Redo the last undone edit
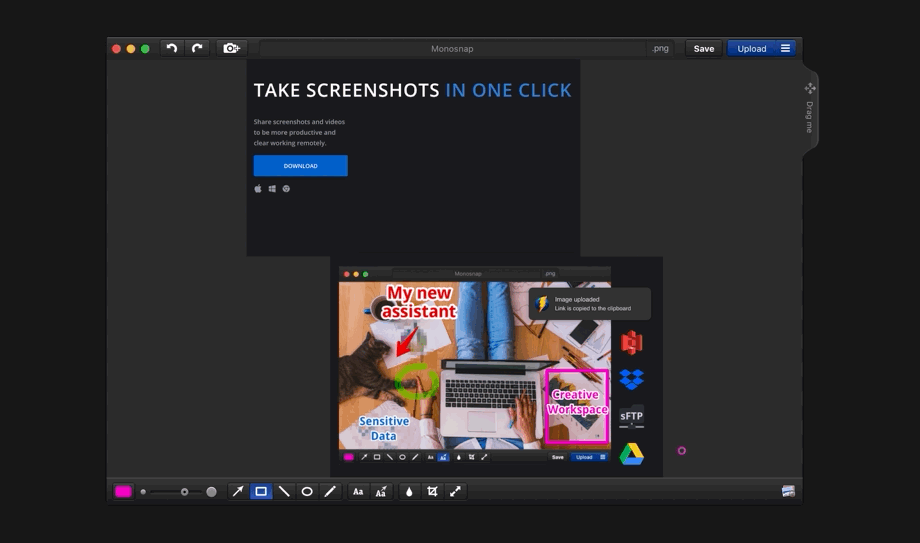The width and height of the screenshot is (920, 543). (x=197, y=48)
